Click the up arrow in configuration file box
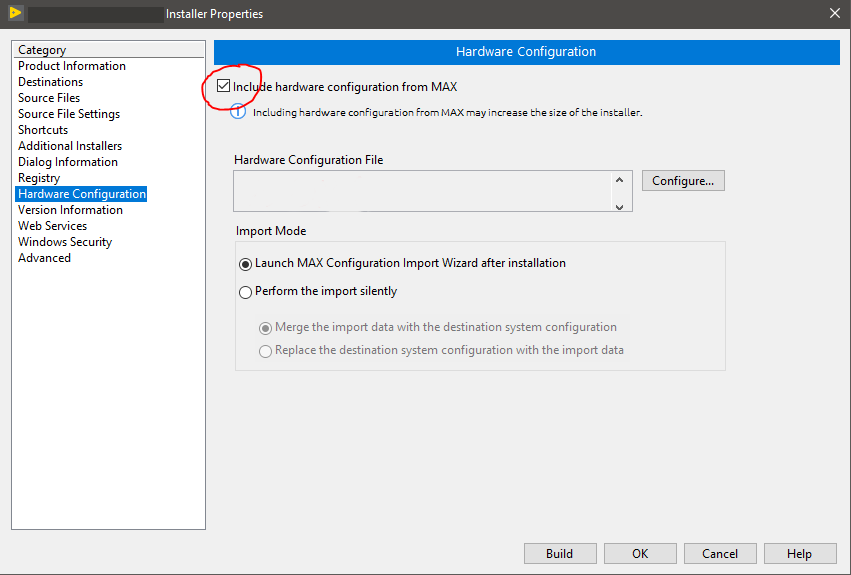The image size is (851, 575). (x=620, y=180)
